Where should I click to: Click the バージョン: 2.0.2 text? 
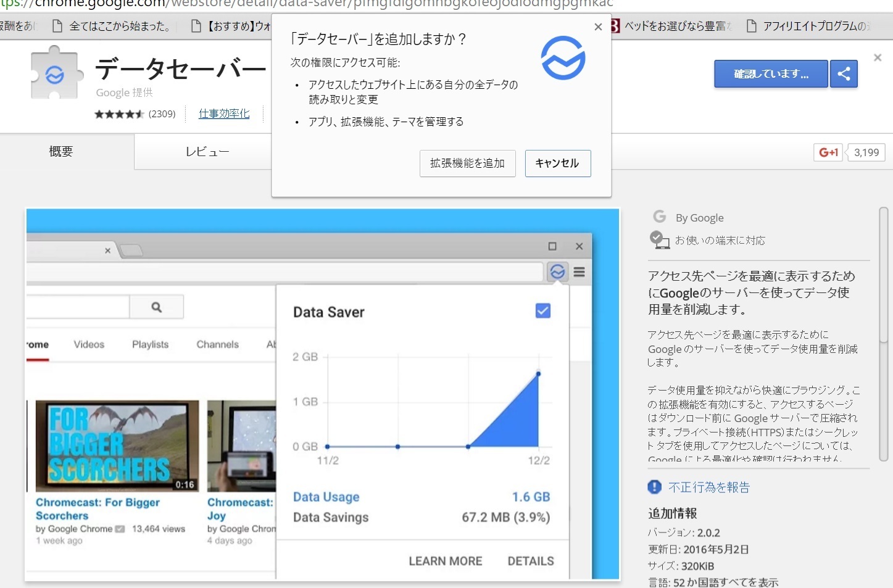pos(684,532)
